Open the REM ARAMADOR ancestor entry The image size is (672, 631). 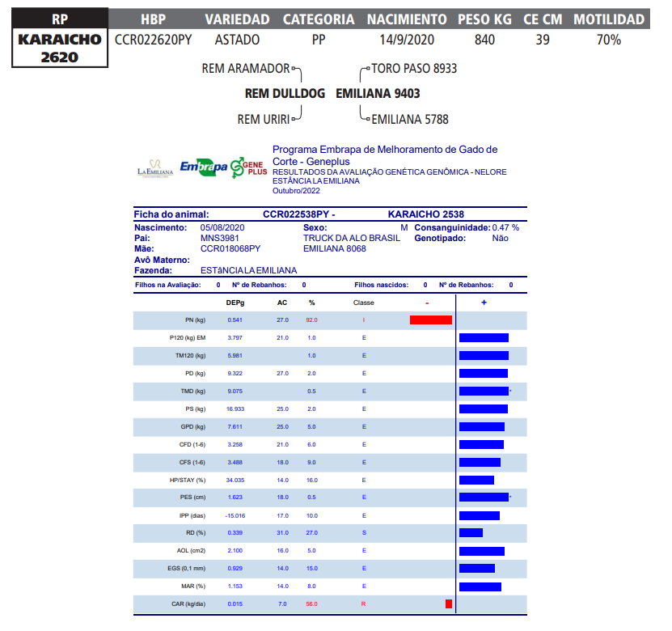click(245, 69)
